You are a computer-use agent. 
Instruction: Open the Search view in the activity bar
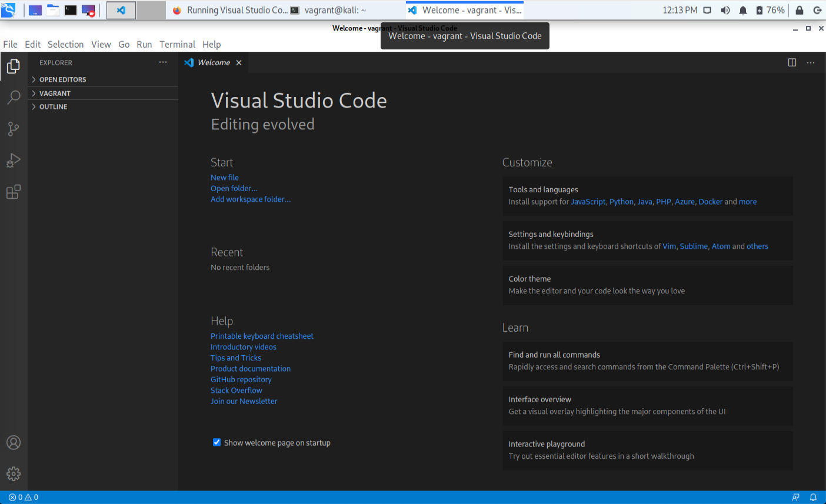click(x=13, y=98)
